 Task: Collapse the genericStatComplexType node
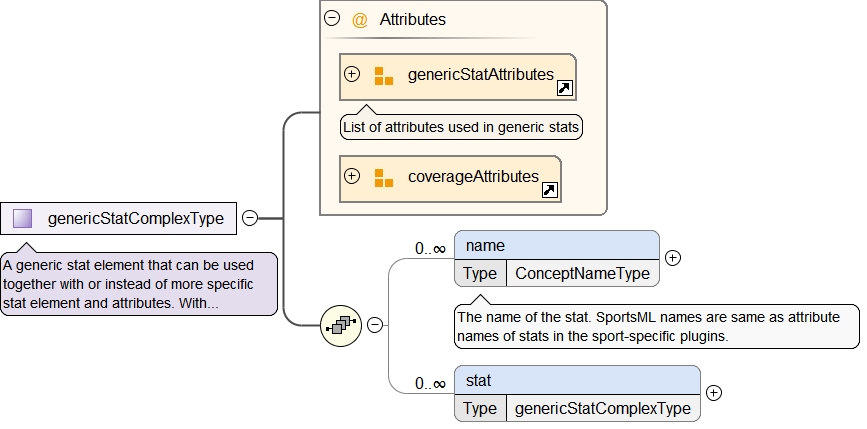point(250,218)
